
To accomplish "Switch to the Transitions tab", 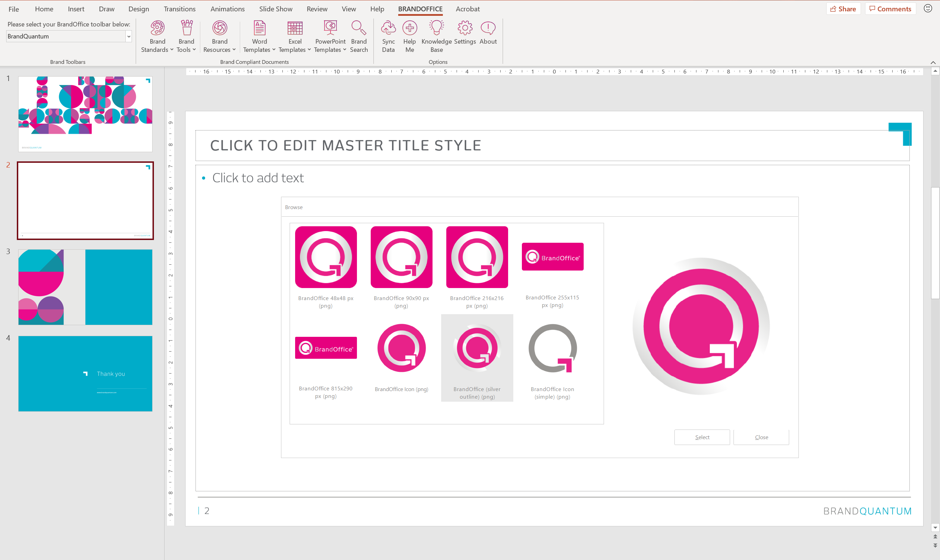I will 179,9.
